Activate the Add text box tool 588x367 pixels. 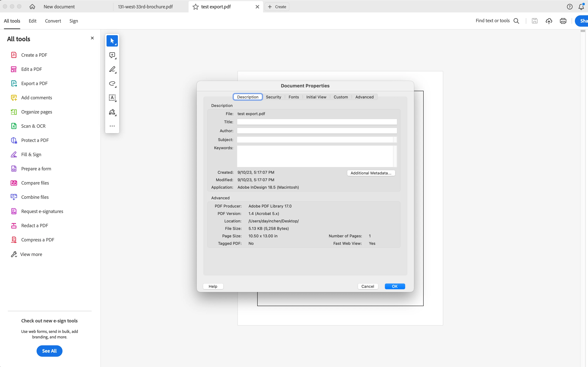pyautogui.click(x=112, y=98)
